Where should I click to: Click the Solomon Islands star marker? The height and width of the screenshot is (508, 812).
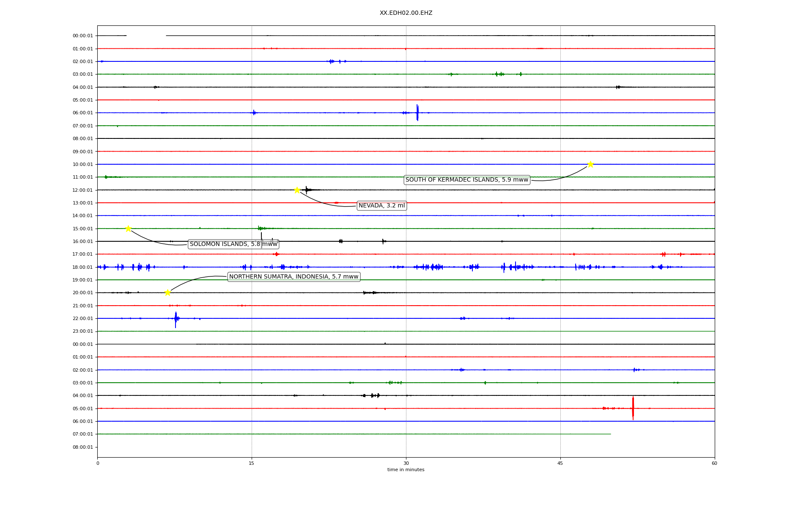(x=128, y=229)
